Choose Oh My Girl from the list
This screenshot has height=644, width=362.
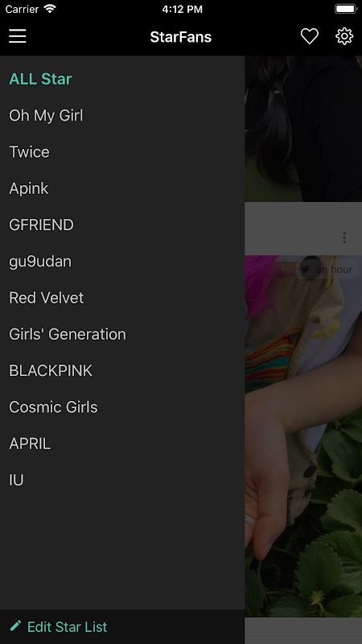[46, 115]
